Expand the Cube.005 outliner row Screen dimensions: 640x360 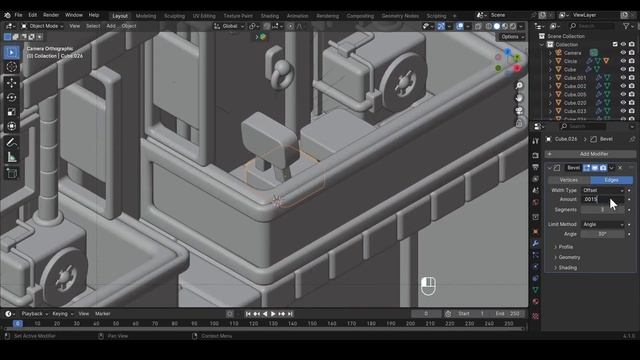[550, 94]
